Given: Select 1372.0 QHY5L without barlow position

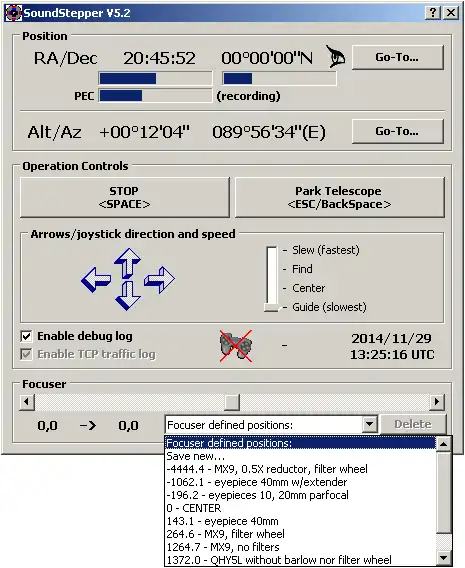Looking at the screenshot, I should [301, 560].
